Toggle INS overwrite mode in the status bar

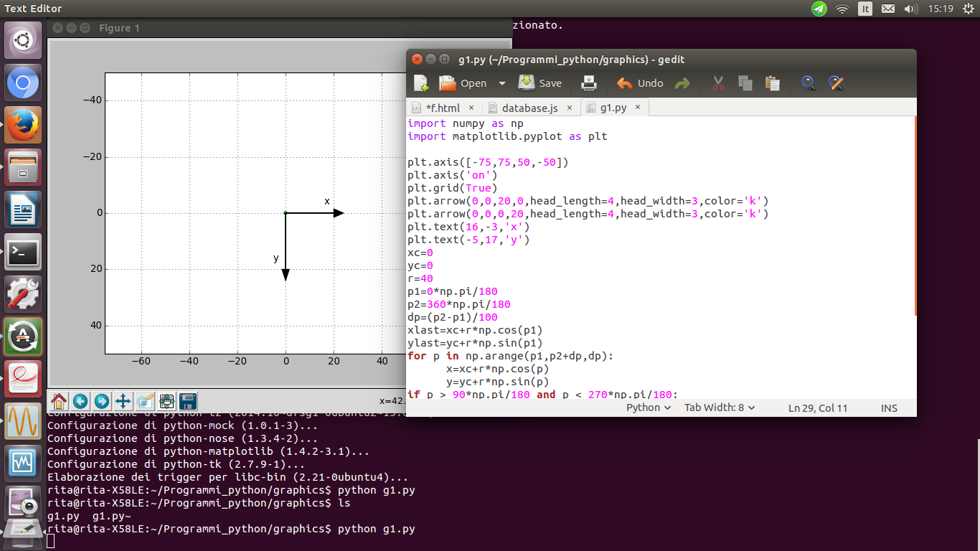(888, 408)
